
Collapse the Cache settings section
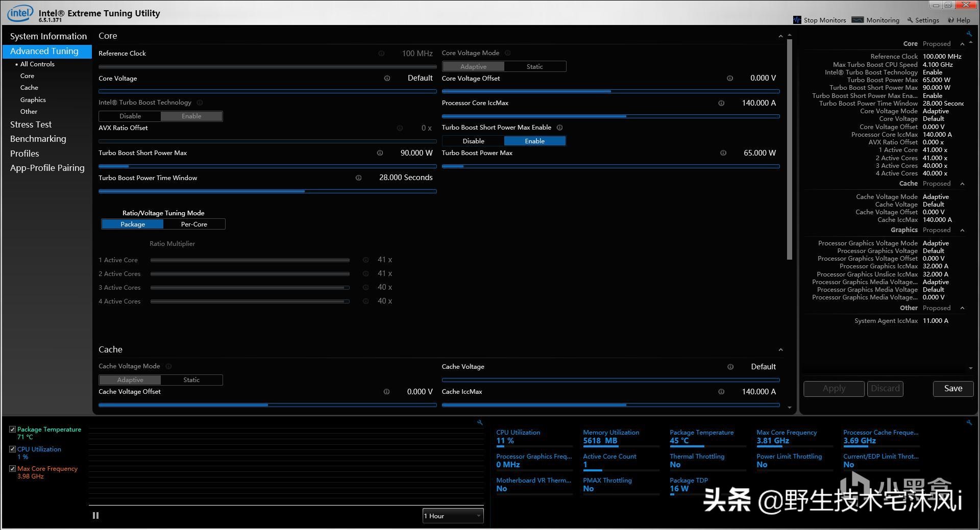[780, 350]
